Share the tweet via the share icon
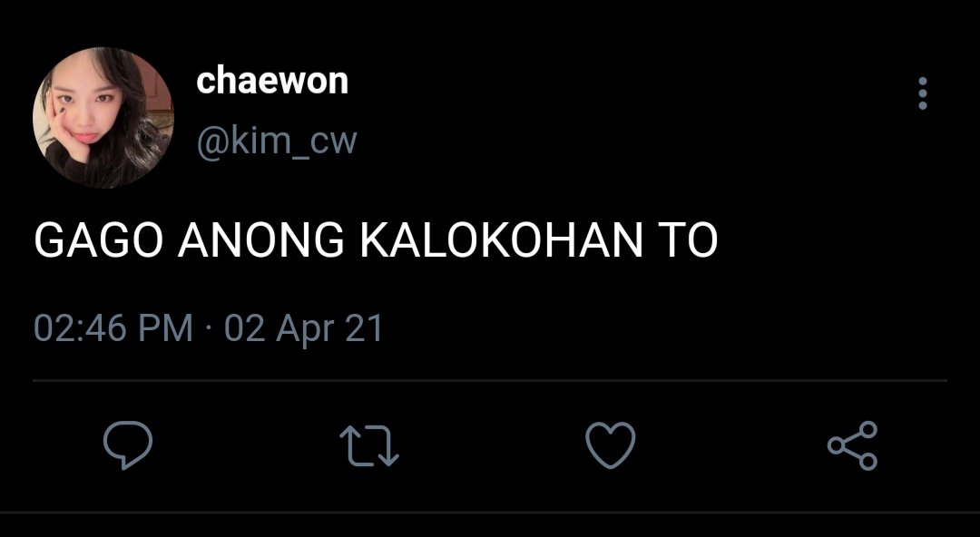The height and width of the screenshot is (537, 980). pos(852,445)
